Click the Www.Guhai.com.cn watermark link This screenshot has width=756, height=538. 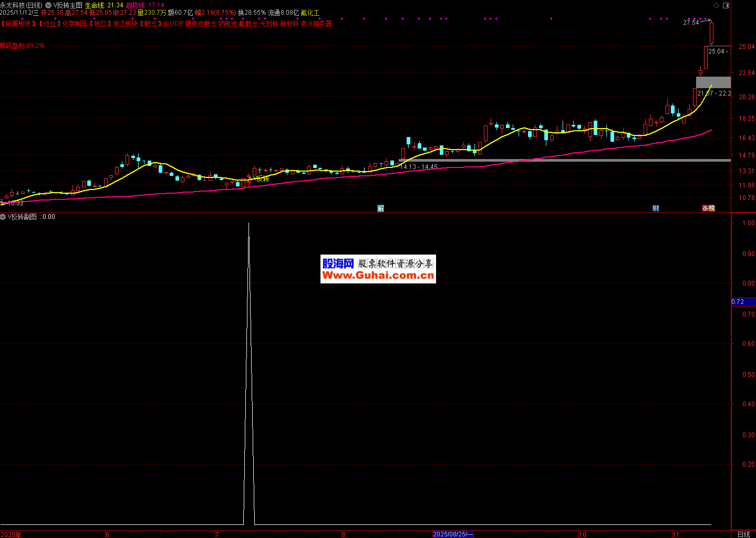pos(378,276)
